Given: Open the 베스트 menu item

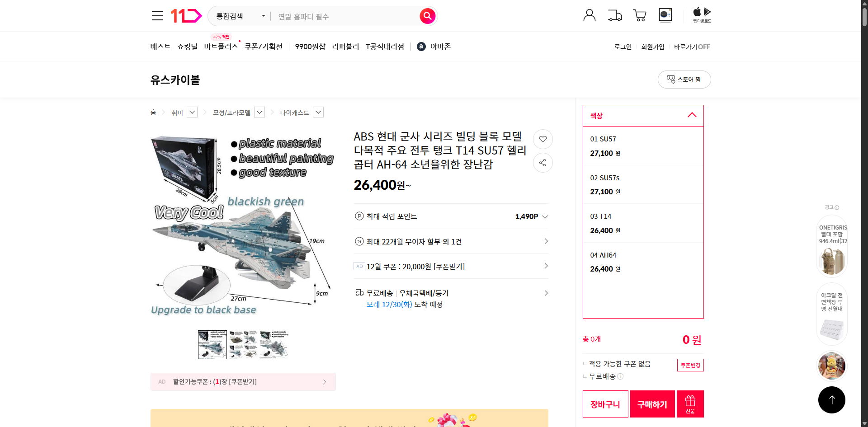Looking at the screenshot, I should pos(160,46).
